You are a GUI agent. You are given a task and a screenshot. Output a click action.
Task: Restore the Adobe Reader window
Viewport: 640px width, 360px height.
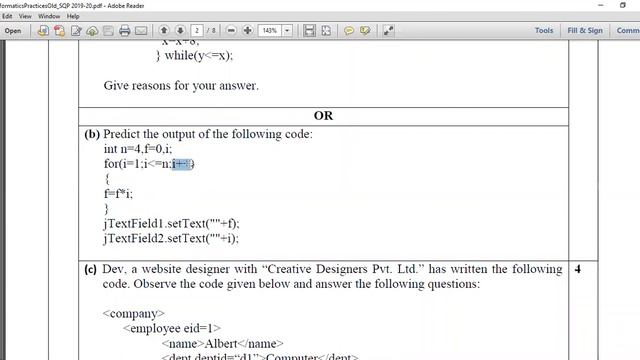[x=622, y=5]
